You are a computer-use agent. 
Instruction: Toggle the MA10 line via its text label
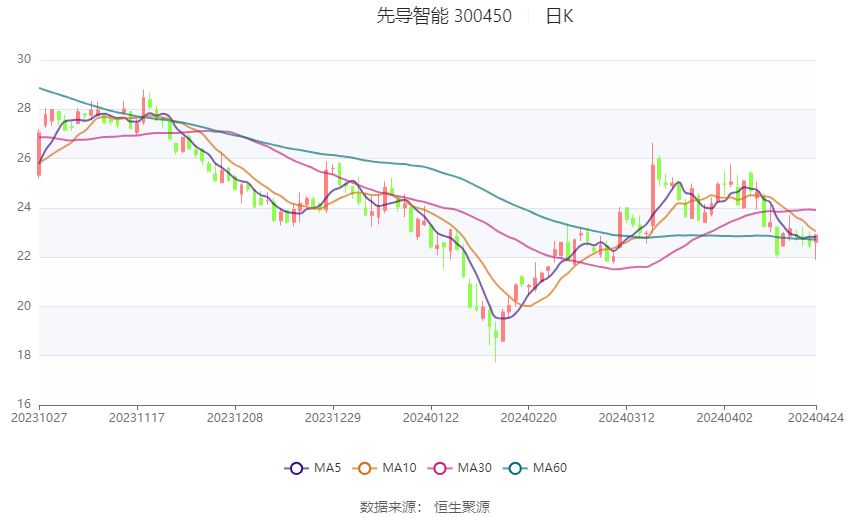point(399,467)
